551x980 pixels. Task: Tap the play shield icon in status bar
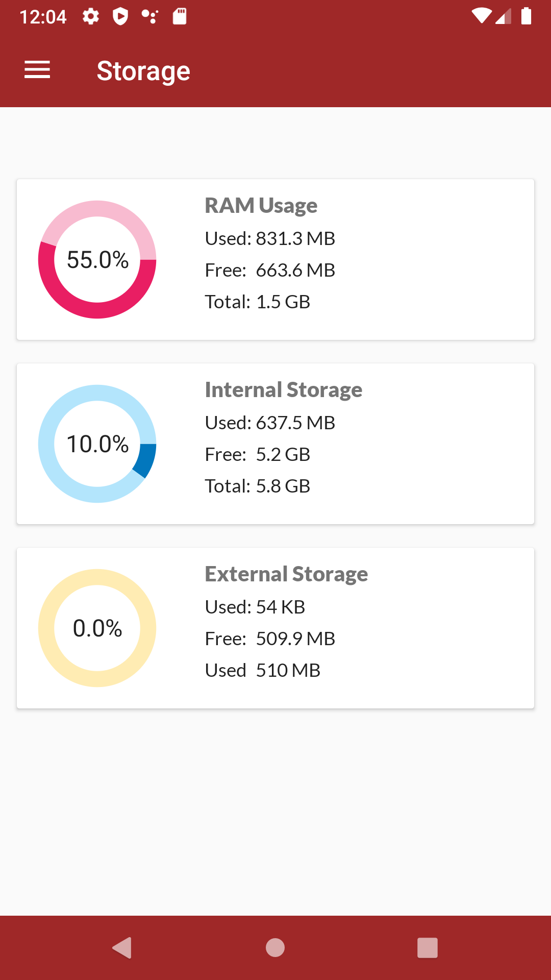121,17
